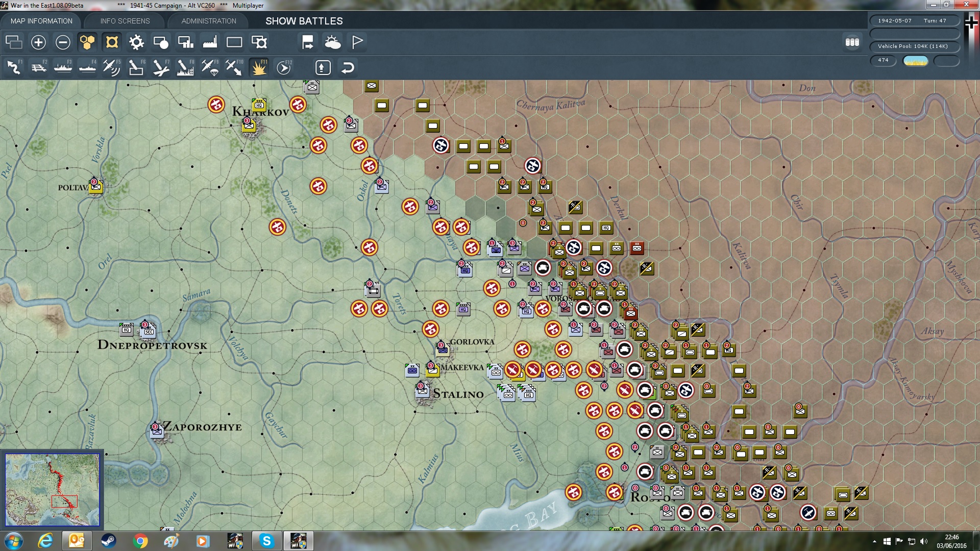Image resolution: width=980 pixels, height=551 pixels.
Task: Toggle F11 show battles mode
Action: (259, 67)
